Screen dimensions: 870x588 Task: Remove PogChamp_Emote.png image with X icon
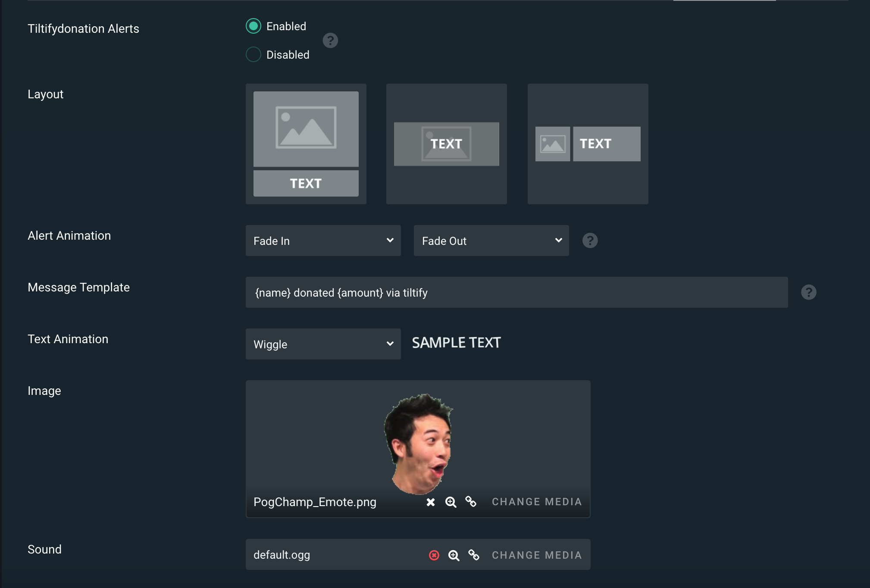point(431,502)
